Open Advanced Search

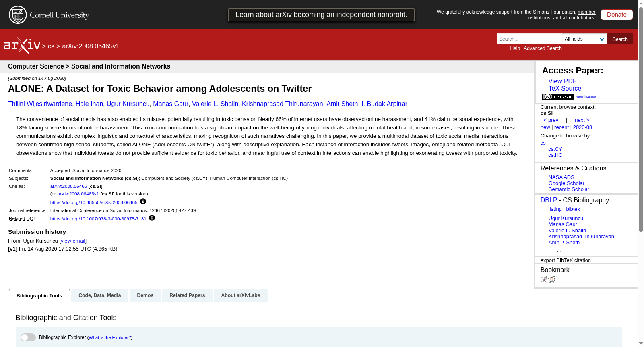pos(543,48)
